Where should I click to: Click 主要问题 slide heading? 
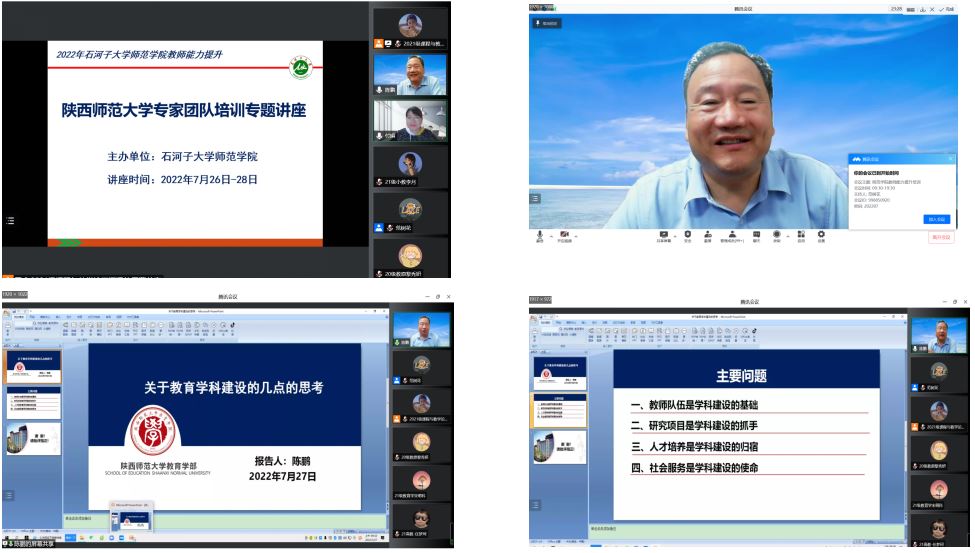click(741, 376)
